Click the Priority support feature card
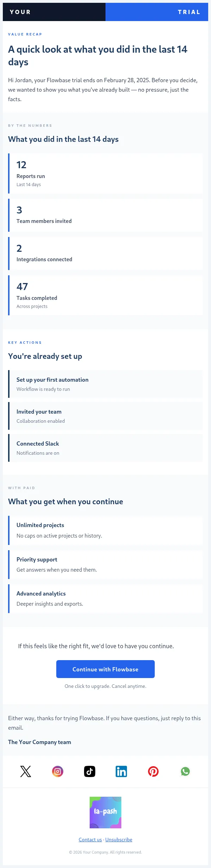The image size is (211, 868). 105,564
